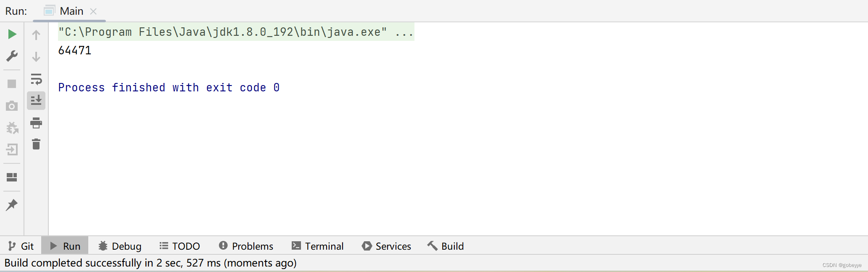Screen dimensions: 868x272
Task: Take a thread dump with the camera icon
Action: (x=12, y=106)
